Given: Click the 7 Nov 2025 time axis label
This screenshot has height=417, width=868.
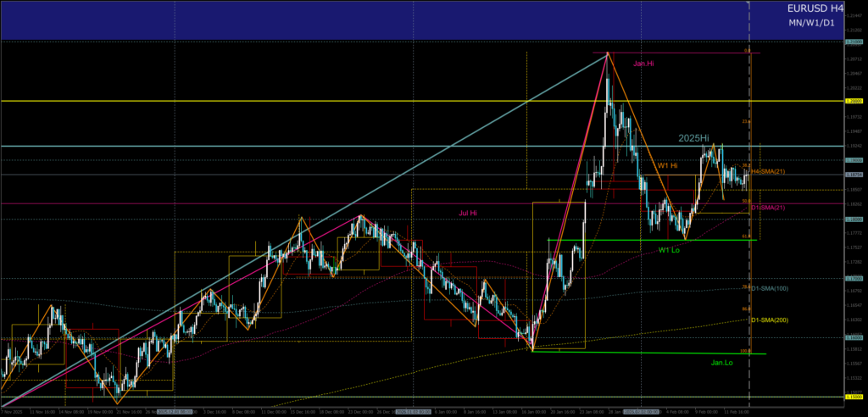Looking at the screenshot, I should 12,411.
